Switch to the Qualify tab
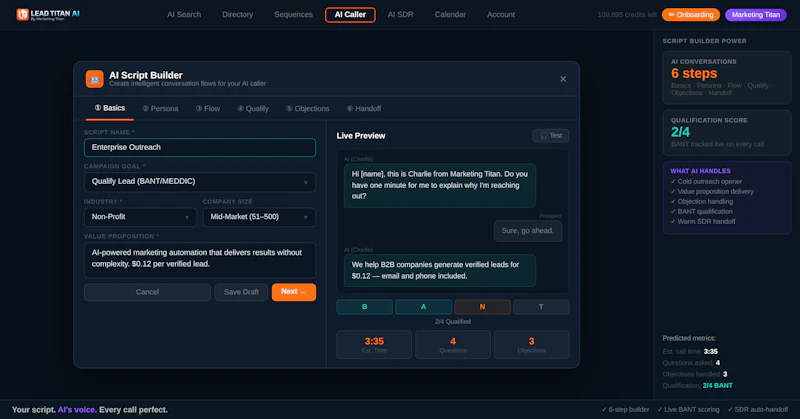 [253, 109]
